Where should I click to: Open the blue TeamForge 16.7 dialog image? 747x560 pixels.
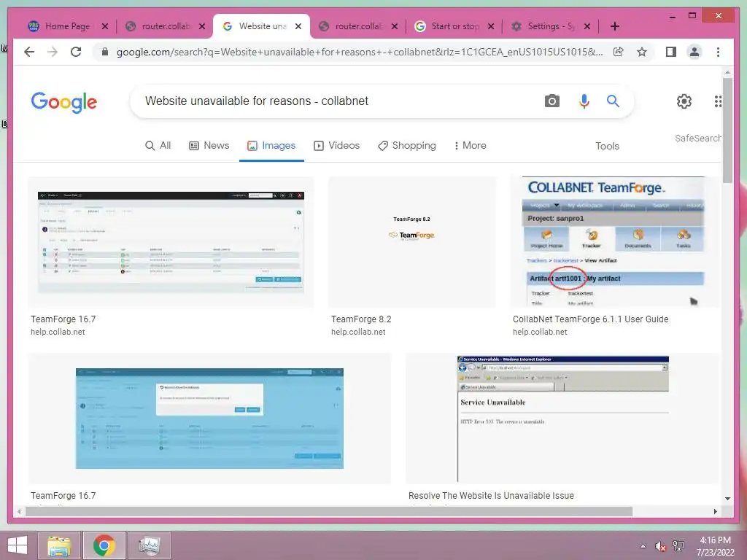click(x=209, y=419)
